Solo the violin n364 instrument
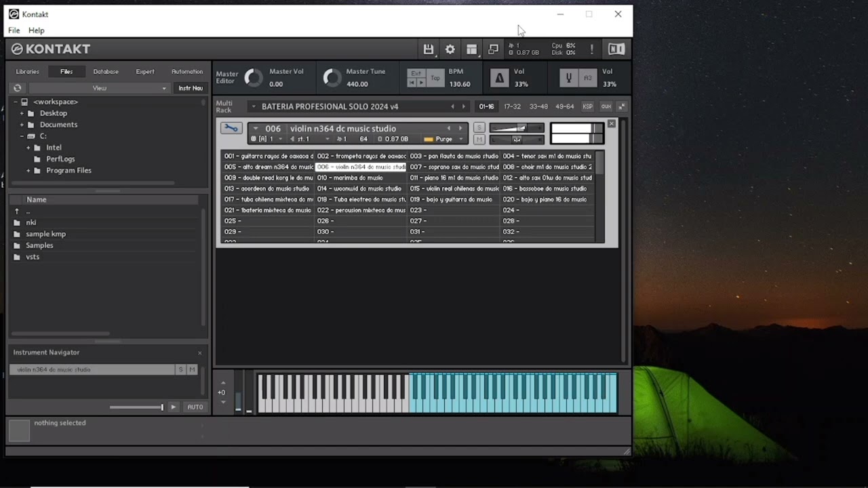The image size is (868, 488). pyautogui.click(x=479, y=127)
